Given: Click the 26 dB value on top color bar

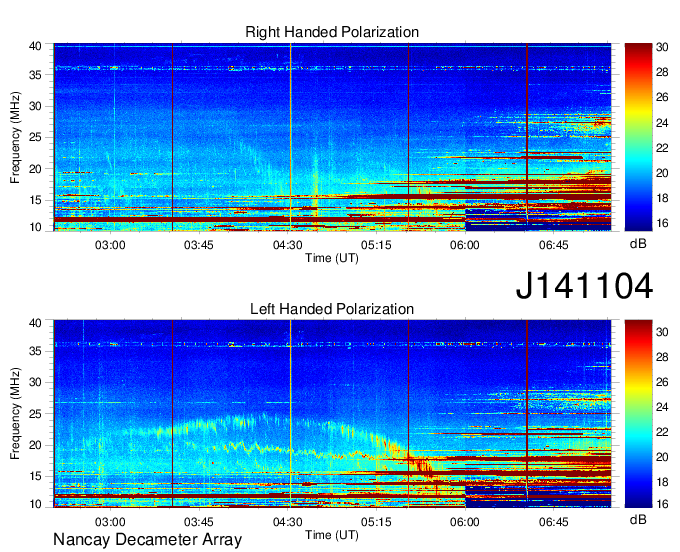Looking at the screenshot, I should pyautogui.click(x=662, y=97).
